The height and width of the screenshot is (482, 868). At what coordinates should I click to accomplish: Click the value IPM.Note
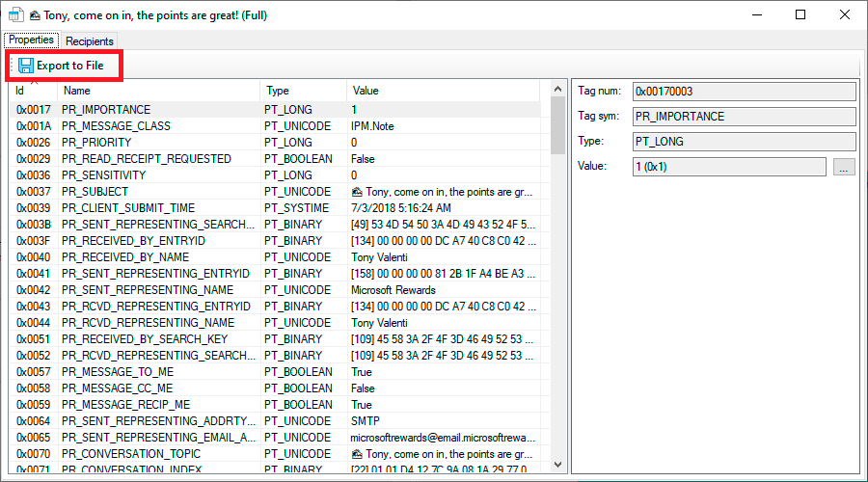pyautogui.click(x=372, y=126)
